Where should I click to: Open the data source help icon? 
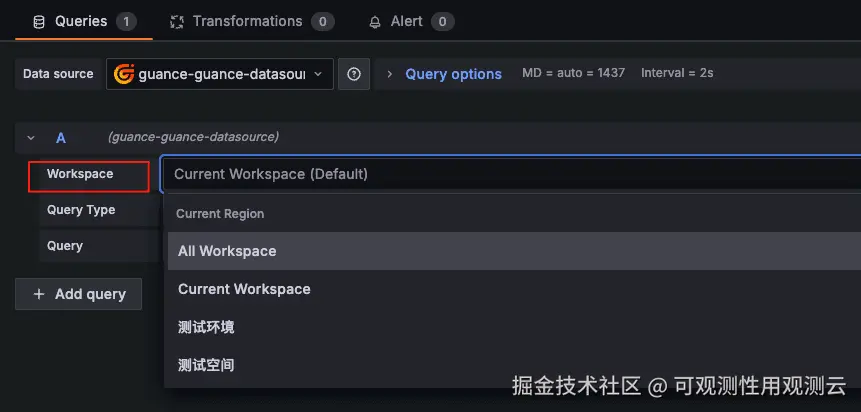coord(354,74)
